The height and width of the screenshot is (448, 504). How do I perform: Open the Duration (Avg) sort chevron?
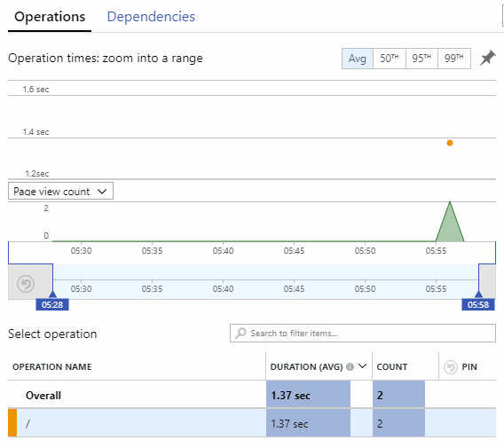[363, 366]
